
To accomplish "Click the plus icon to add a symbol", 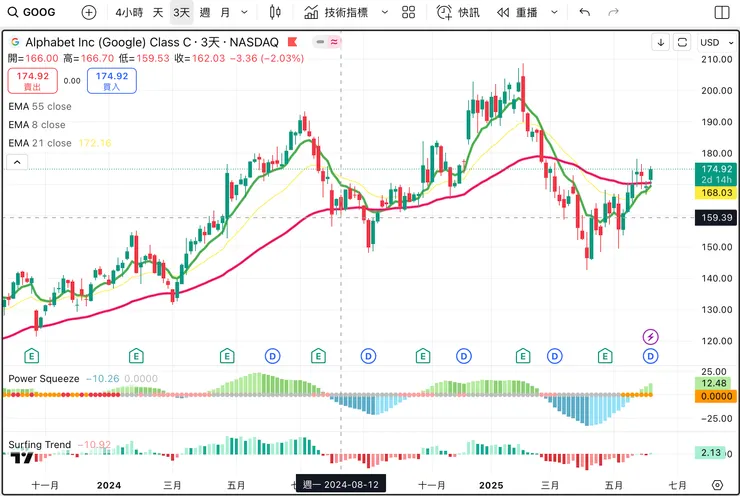I will click(x=89, y=12).
